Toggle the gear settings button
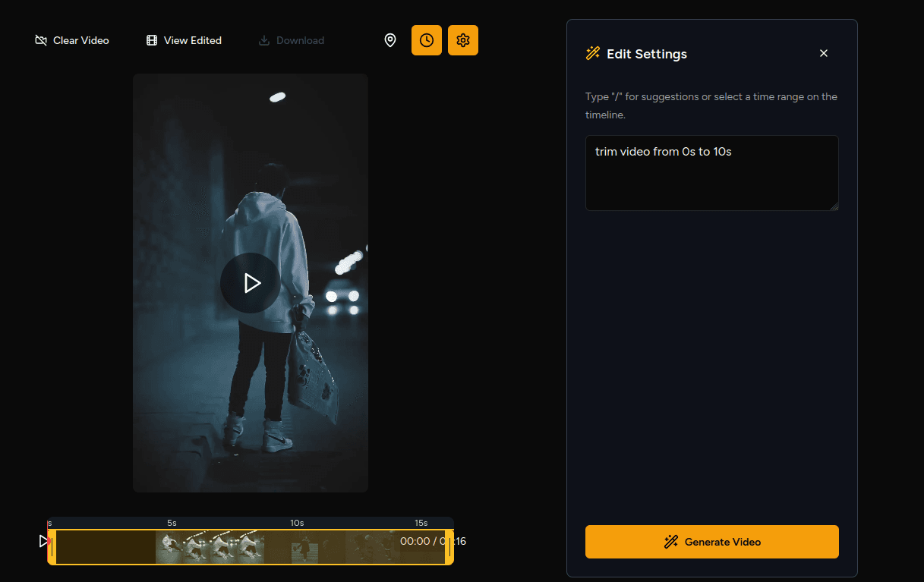This screenshot has height=582, width=924. click(463, 40)
